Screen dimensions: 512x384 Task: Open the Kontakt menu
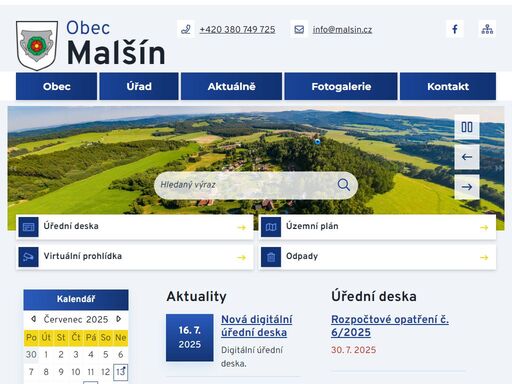click(448, 86)
